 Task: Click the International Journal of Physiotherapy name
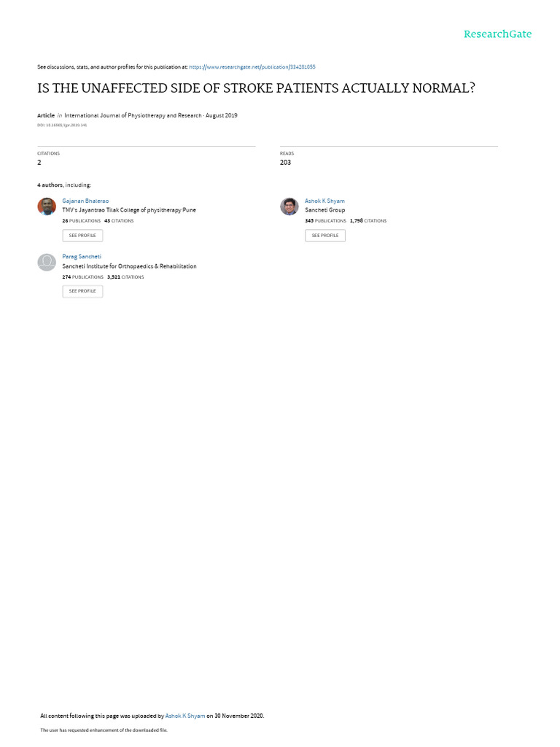coord(133,115)
